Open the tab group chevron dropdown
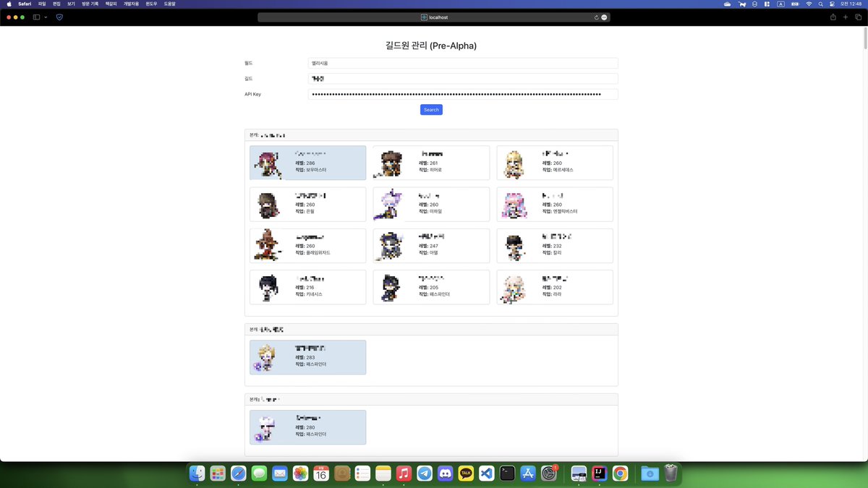 coord(46,17)
